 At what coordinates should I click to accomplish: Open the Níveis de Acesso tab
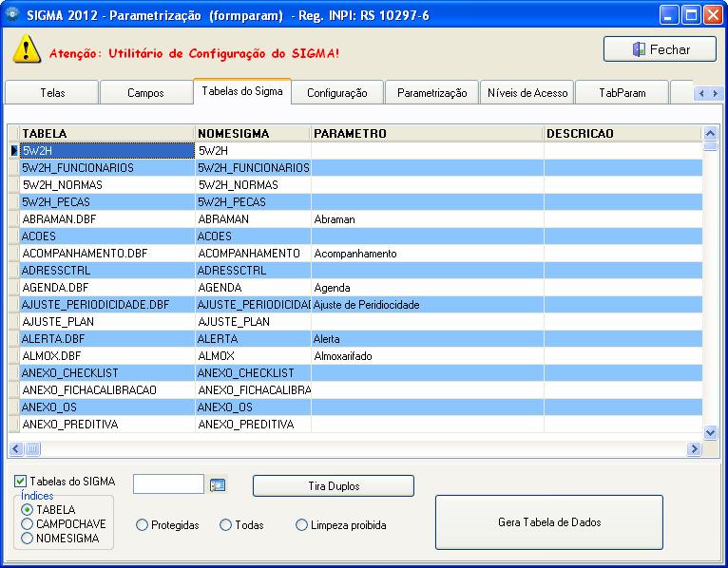pyautogui.click(x=527, y=92)
